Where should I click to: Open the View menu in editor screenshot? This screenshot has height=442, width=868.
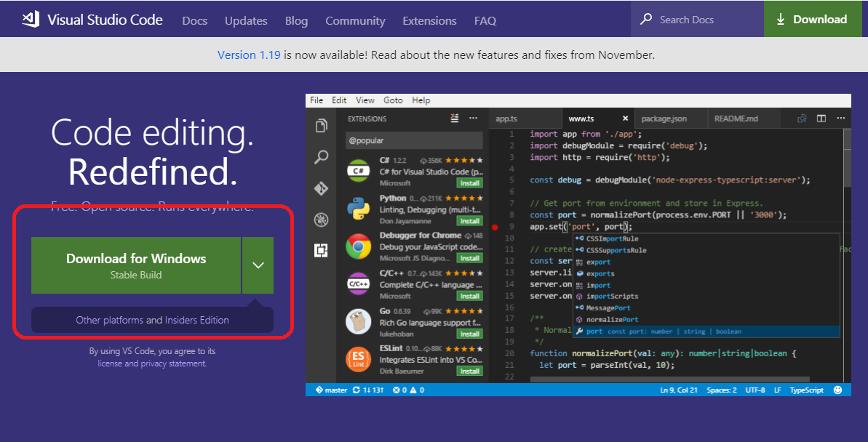tap(365, 100)
